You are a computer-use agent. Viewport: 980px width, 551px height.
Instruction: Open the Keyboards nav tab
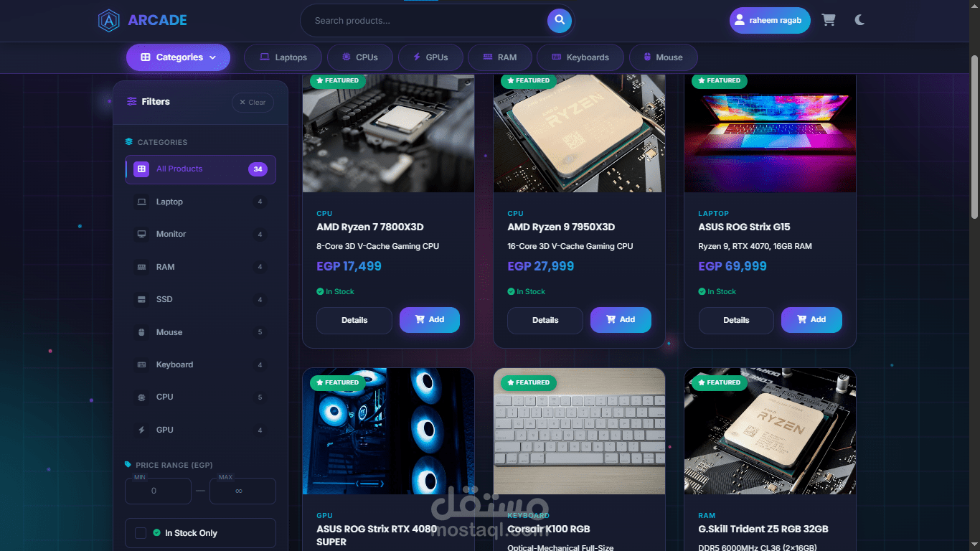[x=580, y=57]
